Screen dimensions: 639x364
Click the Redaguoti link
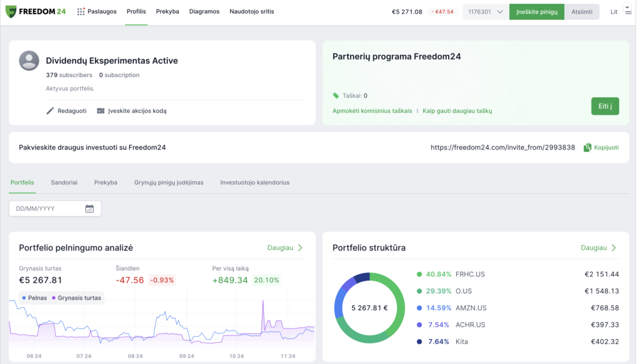(x=72, y=111)
